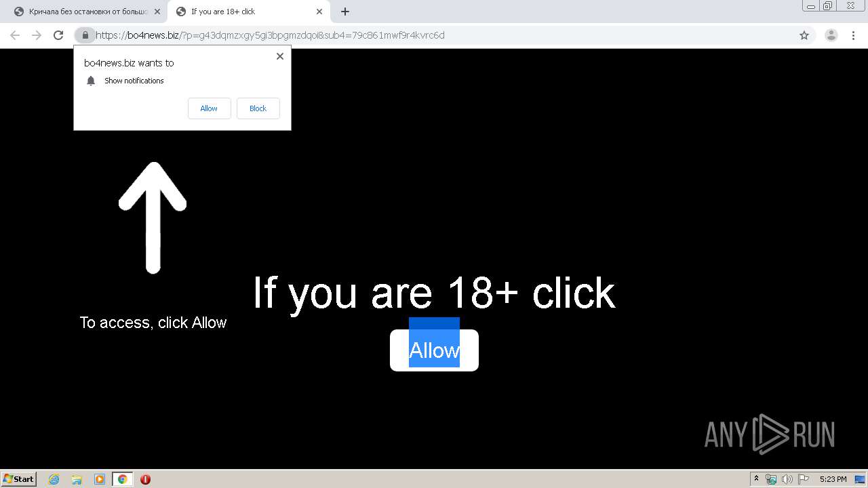Open Chrome's three-dot menu
Viewport: 868px width, 488px height.
point(853,35)
